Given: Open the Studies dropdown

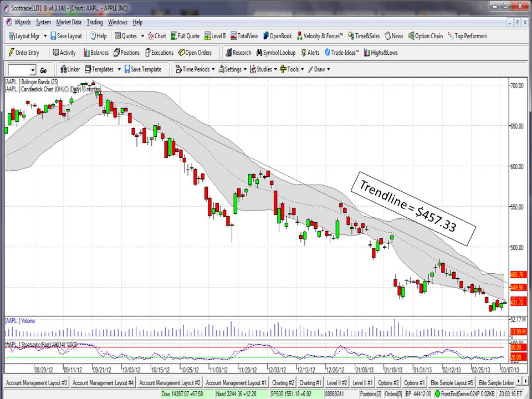Looking at the screenshot, I should [x=262, y=69].
